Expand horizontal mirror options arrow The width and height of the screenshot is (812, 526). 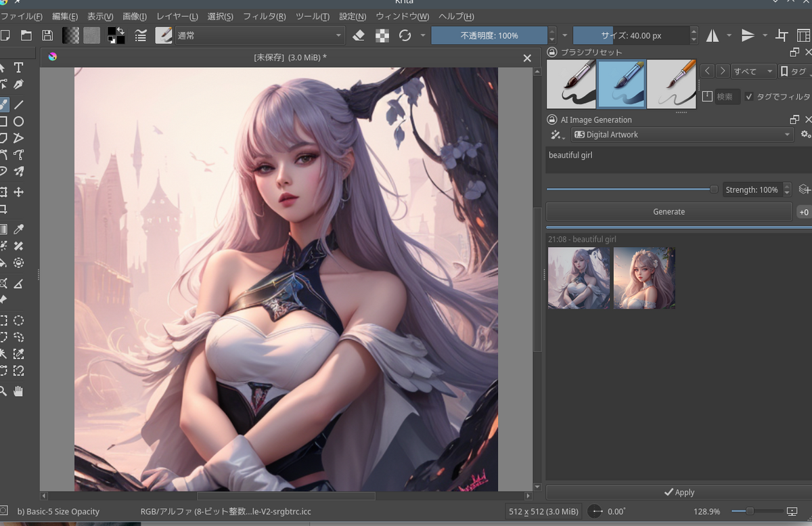[729, 35]
